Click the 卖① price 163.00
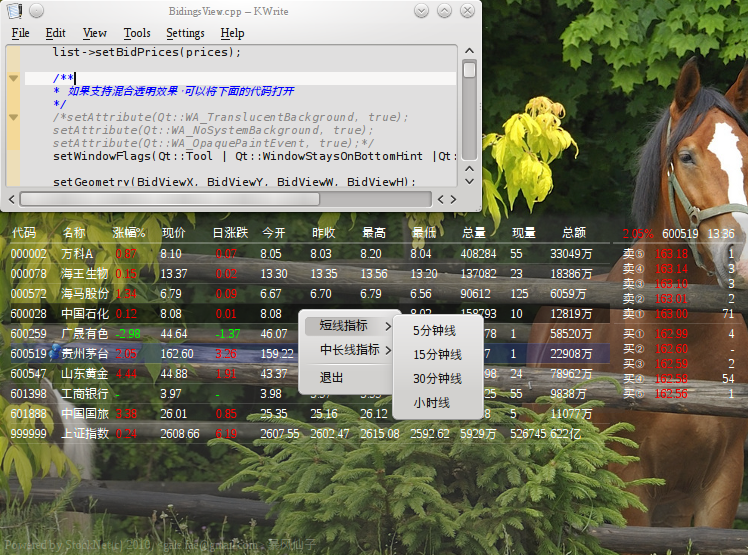The image size is (748, 555). click(671, 314)
